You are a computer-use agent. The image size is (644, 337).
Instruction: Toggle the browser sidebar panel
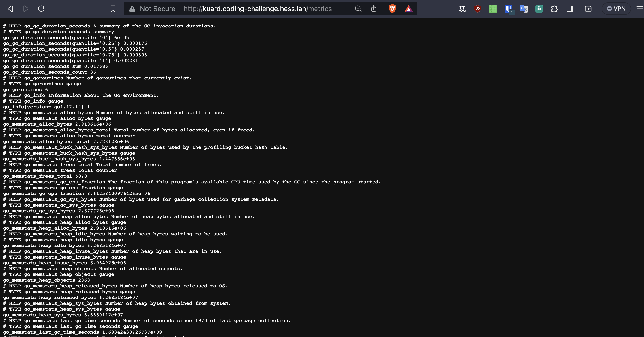(570, 9)
